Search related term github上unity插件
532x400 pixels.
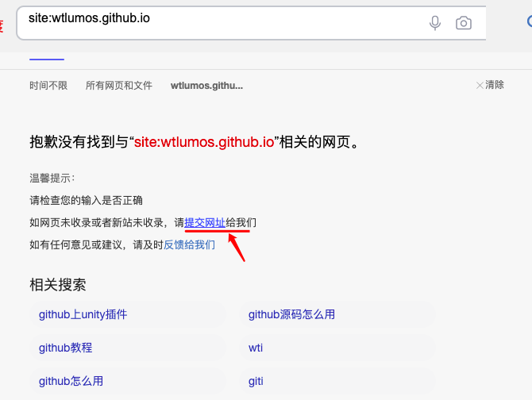point(83,314)
